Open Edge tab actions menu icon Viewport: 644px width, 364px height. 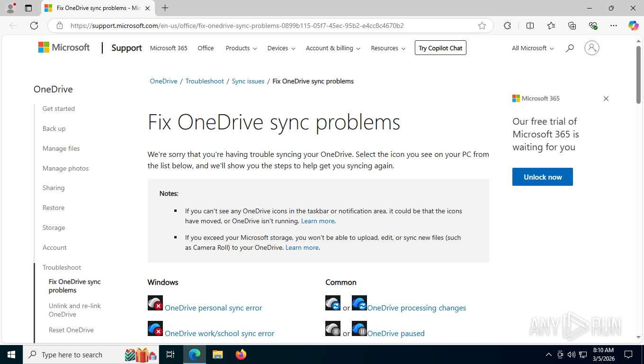click(x=28, y=8)
